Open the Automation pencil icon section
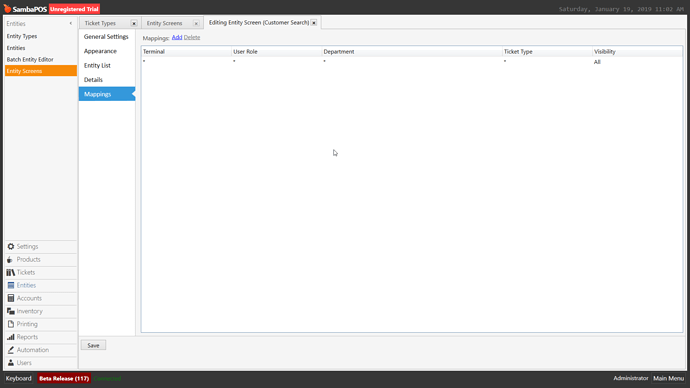The height and width of the screenshot is (388, 690). click(11, 350)
